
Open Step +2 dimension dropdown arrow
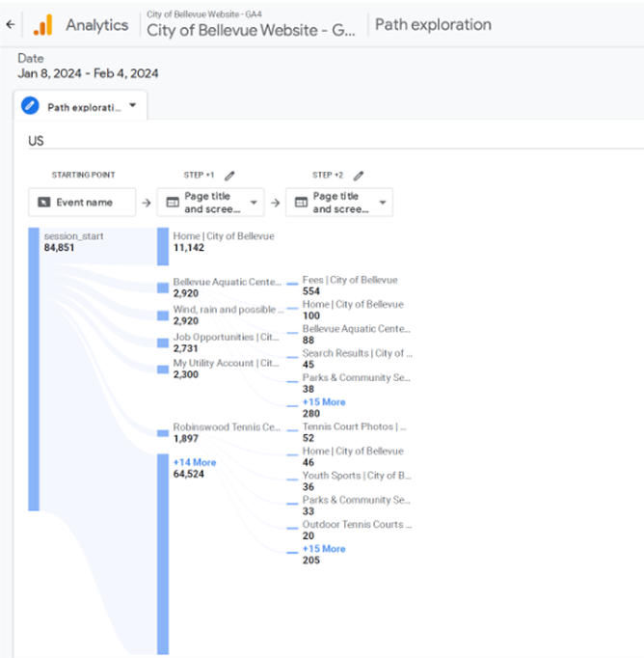pyautogui.click(x=383, y=203)
